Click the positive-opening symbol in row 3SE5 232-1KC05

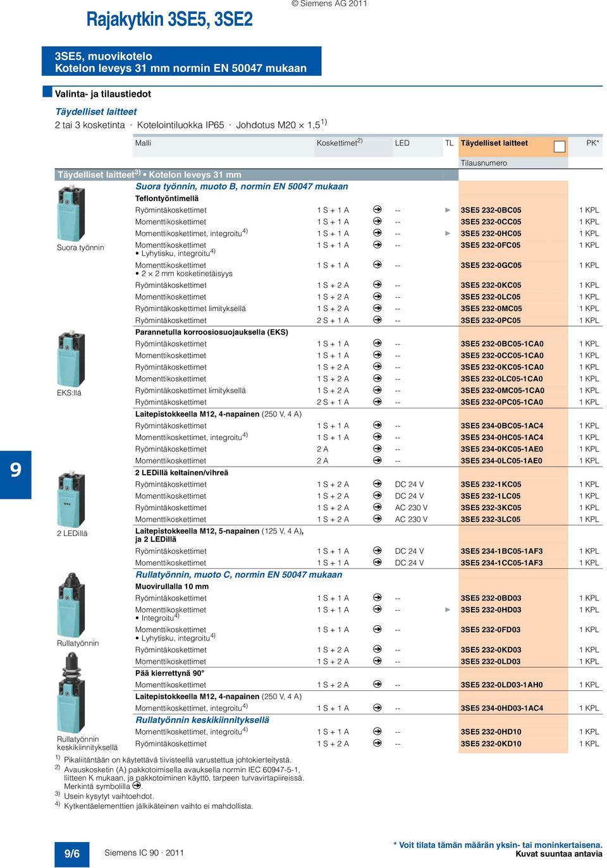click(x=377, y=484)
